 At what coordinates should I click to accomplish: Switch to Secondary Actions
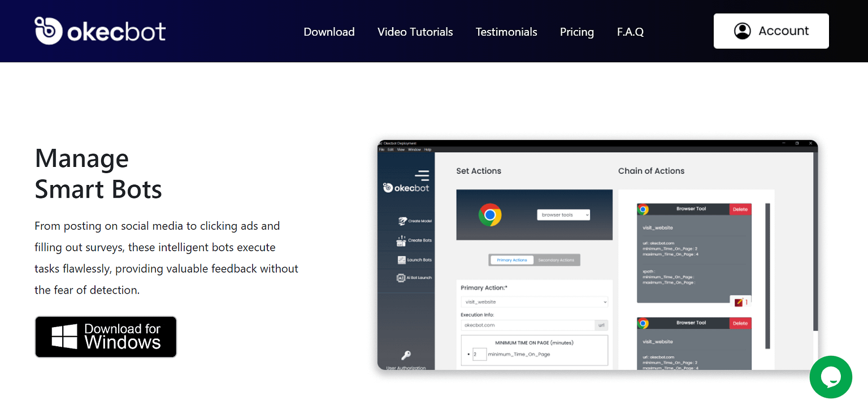pyautogui.click(x=555, y=260)
